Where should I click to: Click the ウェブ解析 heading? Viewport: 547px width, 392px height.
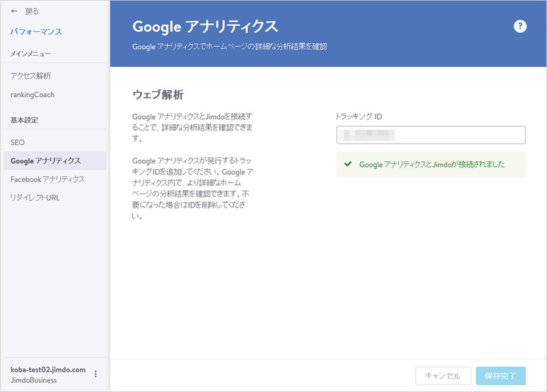coord(158,95)
